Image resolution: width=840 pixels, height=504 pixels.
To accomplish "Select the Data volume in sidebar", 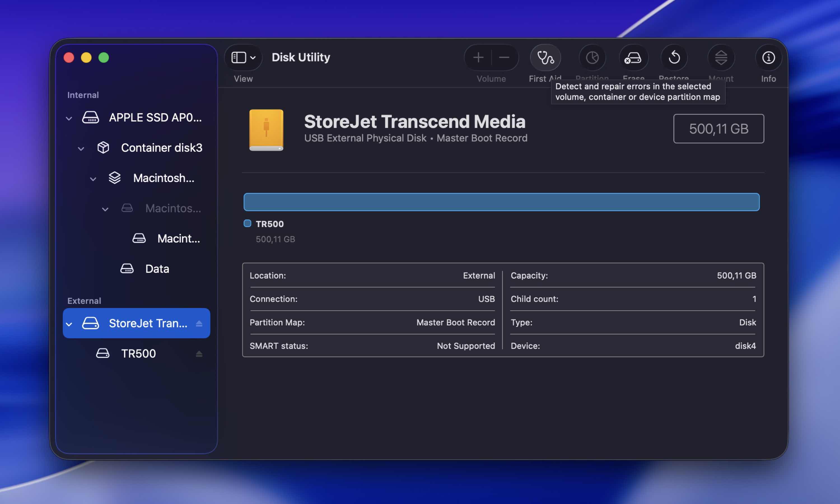I will (136, 269).
